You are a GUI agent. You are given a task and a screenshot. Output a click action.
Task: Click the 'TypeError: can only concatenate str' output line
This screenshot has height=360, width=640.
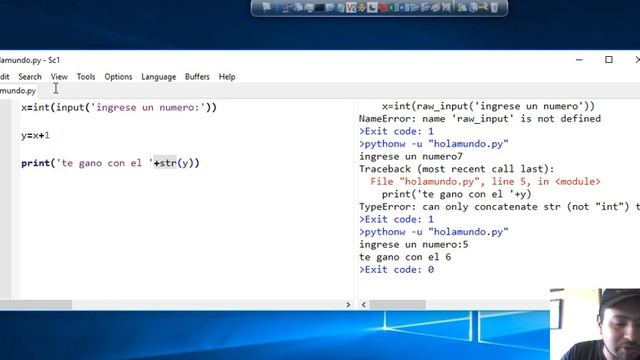499,207
